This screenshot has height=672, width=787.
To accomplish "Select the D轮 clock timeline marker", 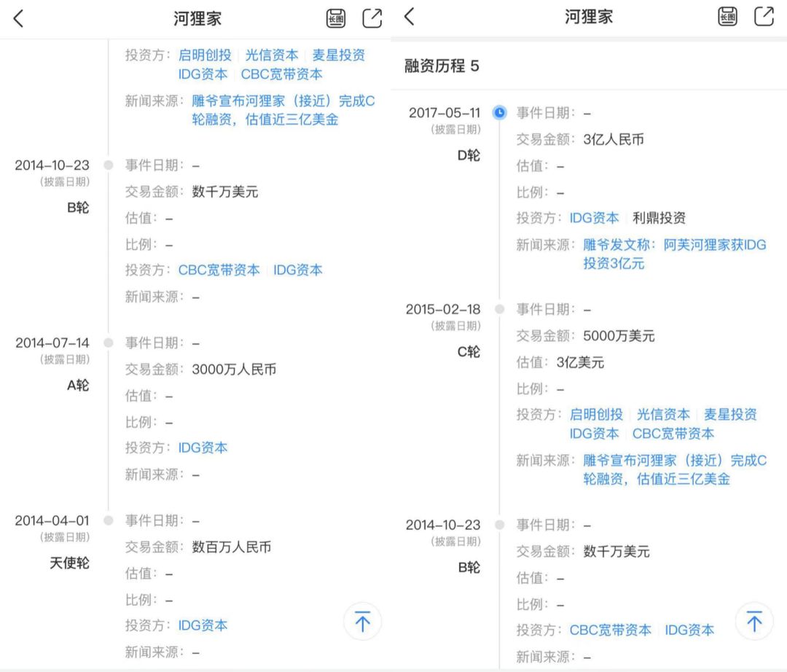I will [499, 112].
